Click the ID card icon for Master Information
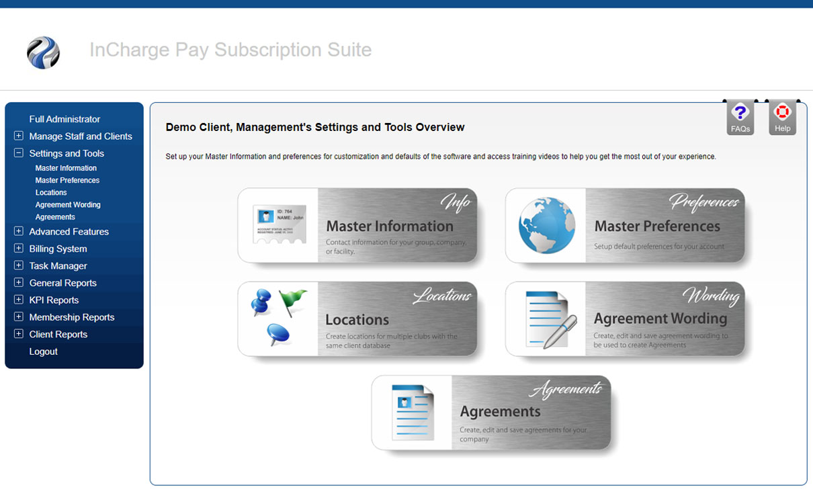 [280, 225]
